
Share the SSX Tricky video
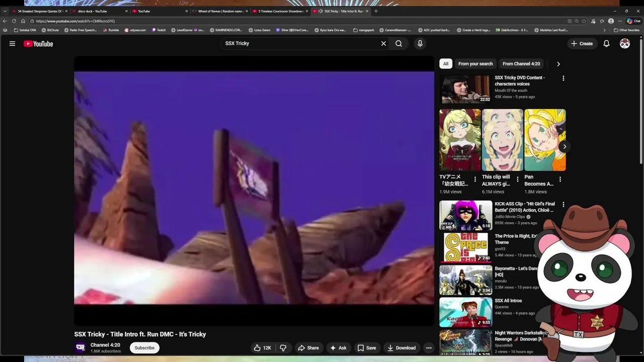[x=308, y=348]
